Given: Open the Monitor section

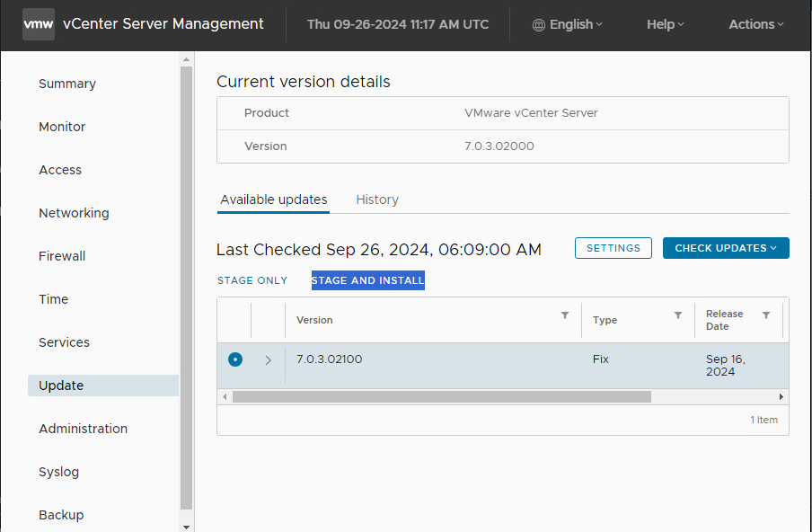Looking at the screenshot, I should pos(62,127).
